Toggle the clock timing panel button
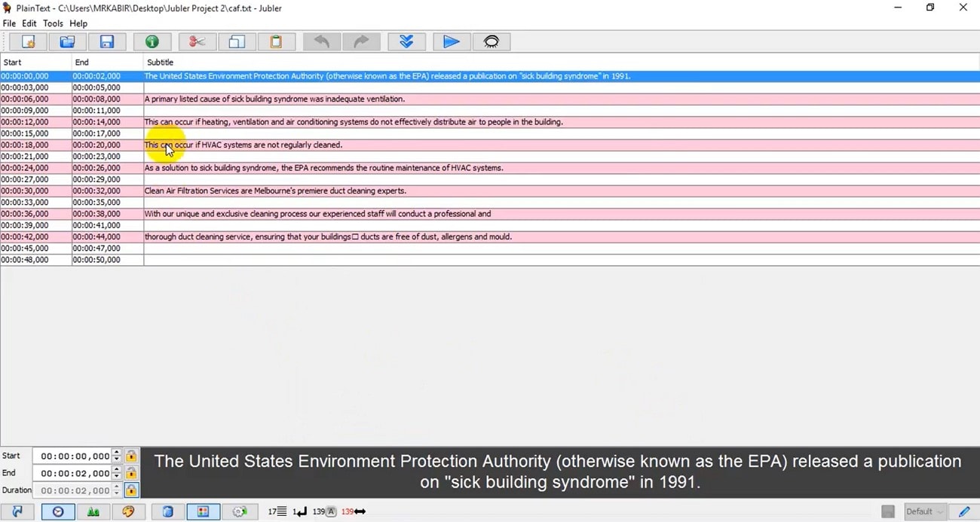980x522 pixels. pos(58,511)
